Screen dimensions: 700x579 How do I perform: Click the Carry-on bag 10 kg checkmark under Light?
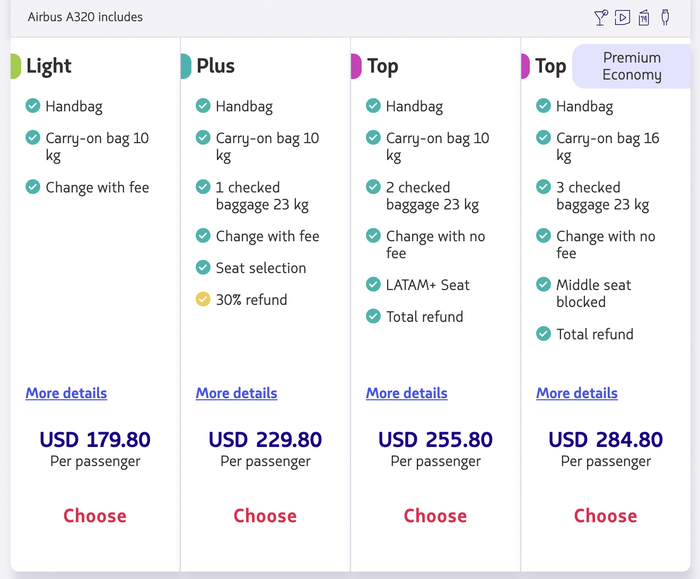pyautogui.click(x=33, y=137)
